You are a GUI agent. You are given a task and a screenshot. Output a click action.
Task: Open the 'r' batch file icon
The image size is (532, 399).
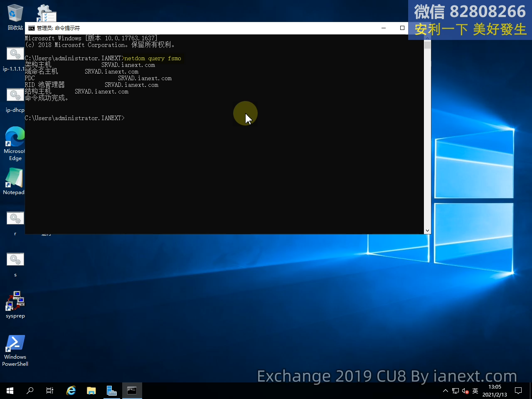15,224
